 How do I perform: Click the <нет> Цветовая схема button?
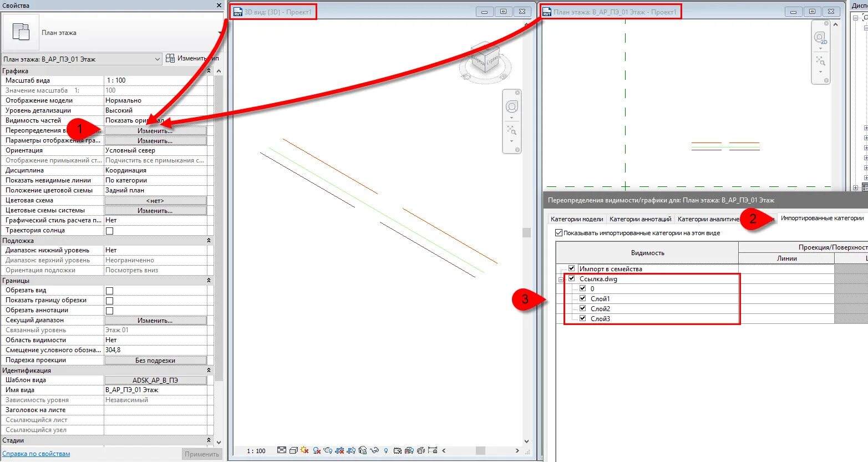pos(155,201)
